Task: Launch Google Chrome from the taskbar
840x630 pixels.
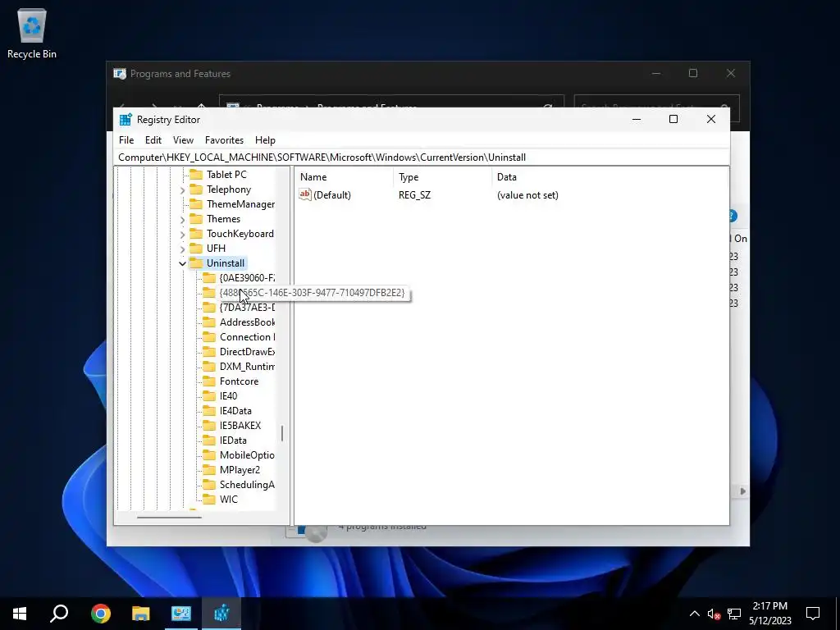Action: (x=101, y=613)
